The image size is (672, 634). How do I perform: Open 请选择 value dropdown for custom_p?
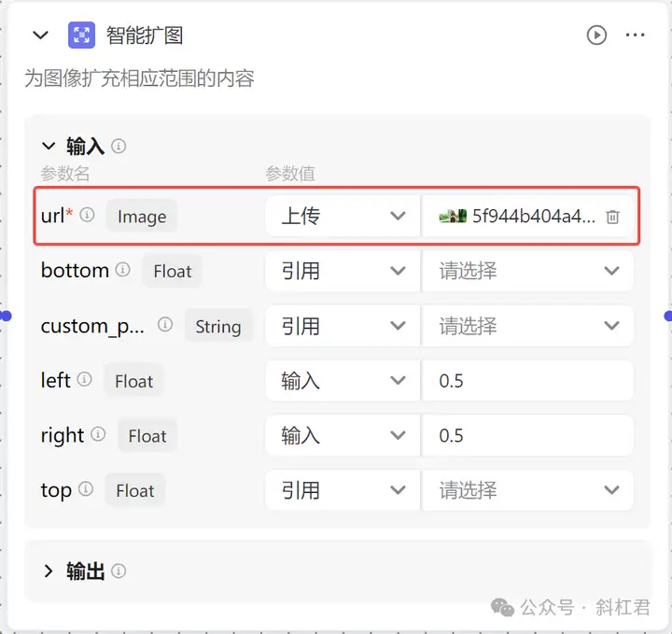pyautogui.click(x=527, y=326)
